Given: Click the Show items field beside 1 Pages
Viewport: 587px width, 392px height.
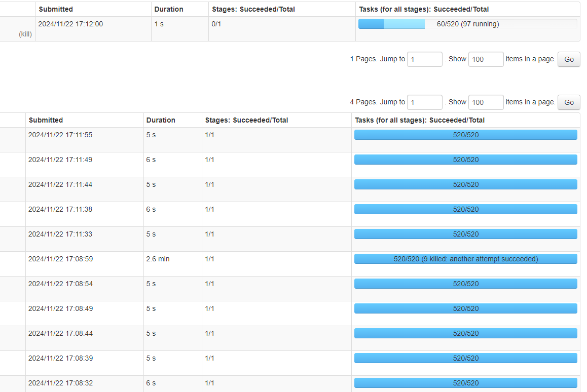Looking at the screenshot, I should 486,59.
